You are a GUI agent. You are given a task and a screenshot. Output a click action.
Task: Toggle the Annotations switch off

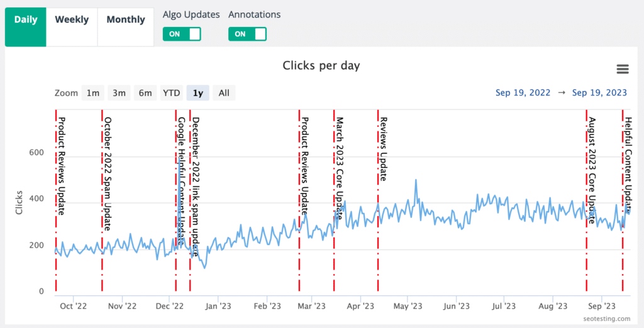[247, 34]
